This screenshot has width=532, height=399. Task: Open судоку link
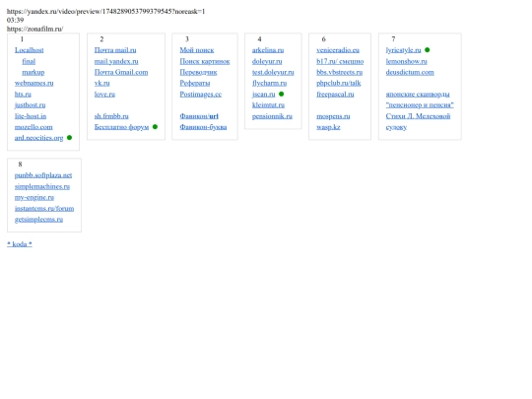[396, 127]
